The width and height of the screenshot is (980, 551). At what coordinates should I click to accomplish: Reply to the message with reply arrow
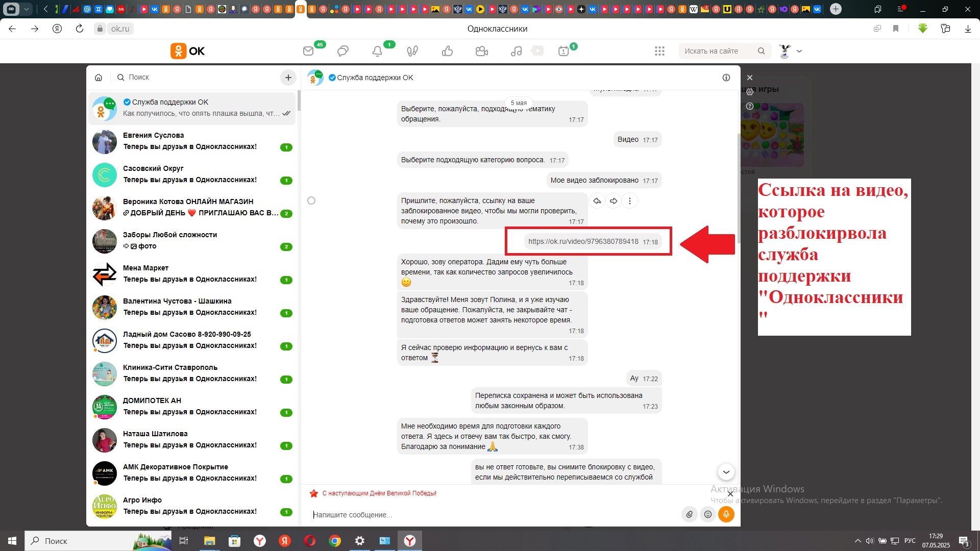pos(597,201)
